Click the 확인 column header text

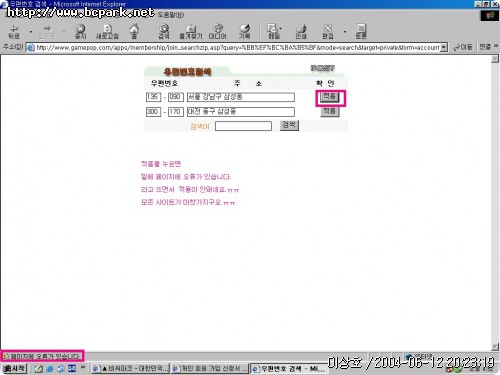click(x=325, y=83)
